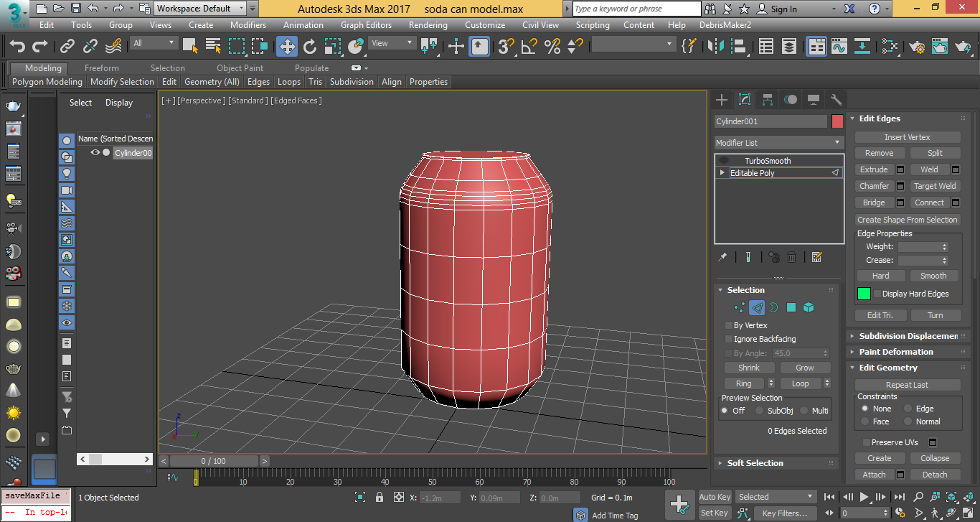The width and height of the screenshot is (980, 522).
Task: Open the Motion command panel tab
Action: coord(791,100)
